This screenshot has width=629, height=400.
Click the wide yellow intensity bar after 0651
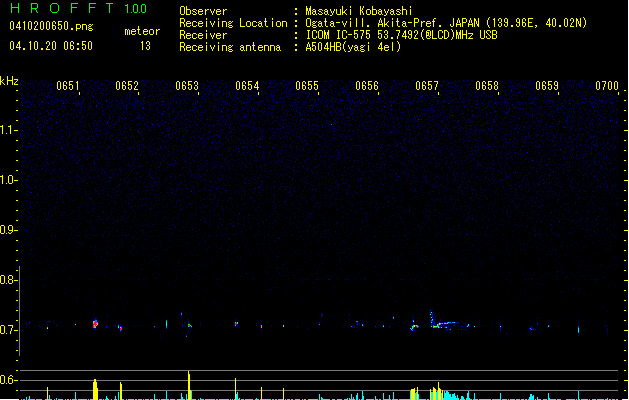pyautogui.click(x=95, y=389)
